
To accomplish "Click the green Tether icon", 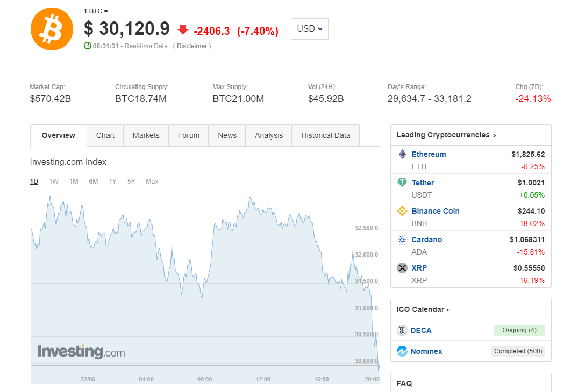I will click(402, 183).
